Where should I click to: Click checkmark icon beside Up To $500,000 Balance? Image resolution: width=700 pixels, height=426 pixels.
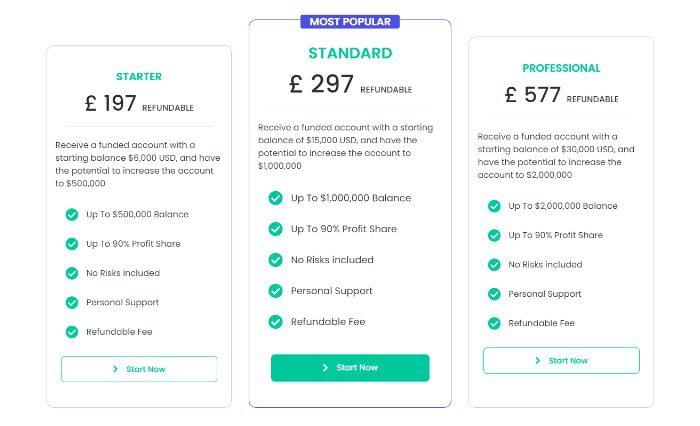(x=72, y=215)
